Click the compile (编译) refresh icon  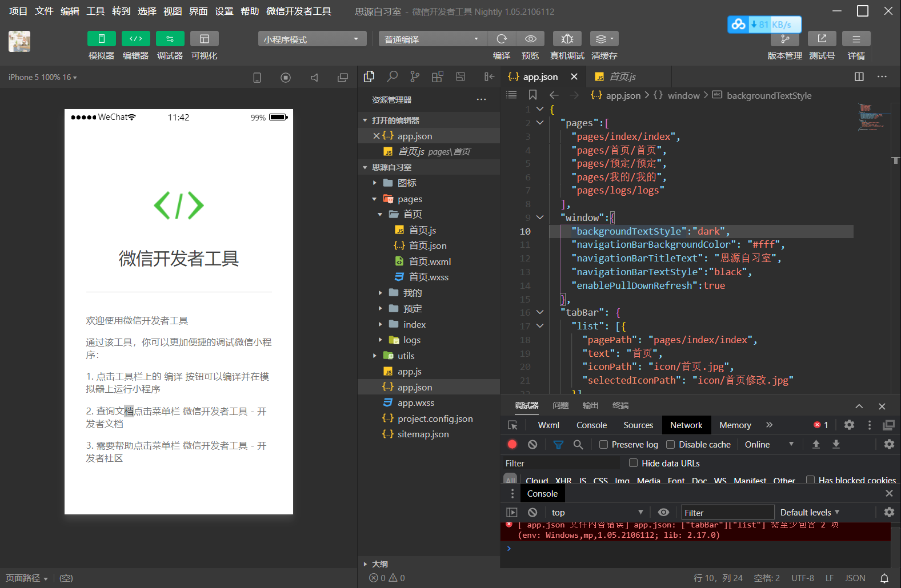click(x=502, y=39)
